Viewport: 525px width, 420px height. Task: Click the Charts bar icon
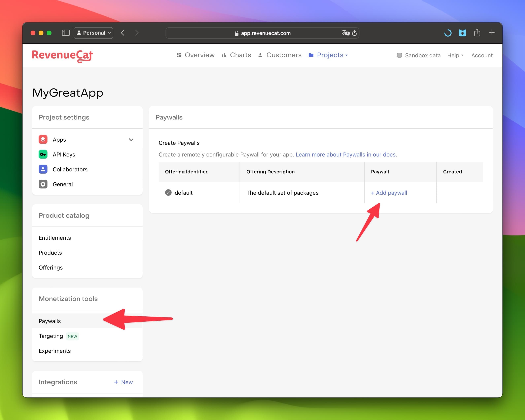pos(224,55)
